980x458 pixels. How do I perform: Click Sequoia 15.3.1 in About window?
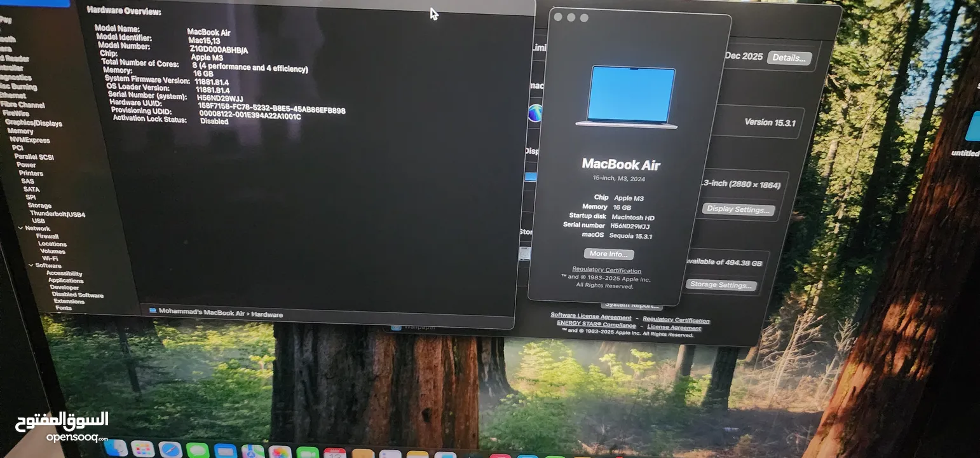(x=632, y=236)
